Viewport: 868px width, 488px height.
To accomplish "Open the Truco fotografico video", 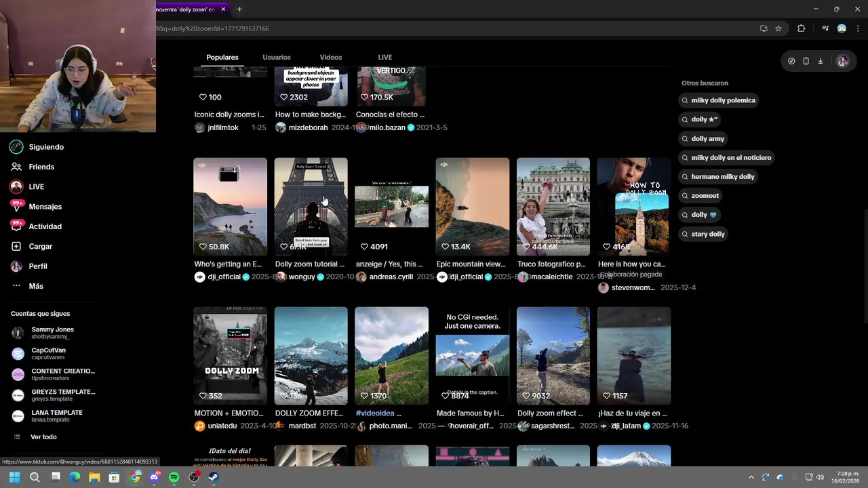I will 553,207.
